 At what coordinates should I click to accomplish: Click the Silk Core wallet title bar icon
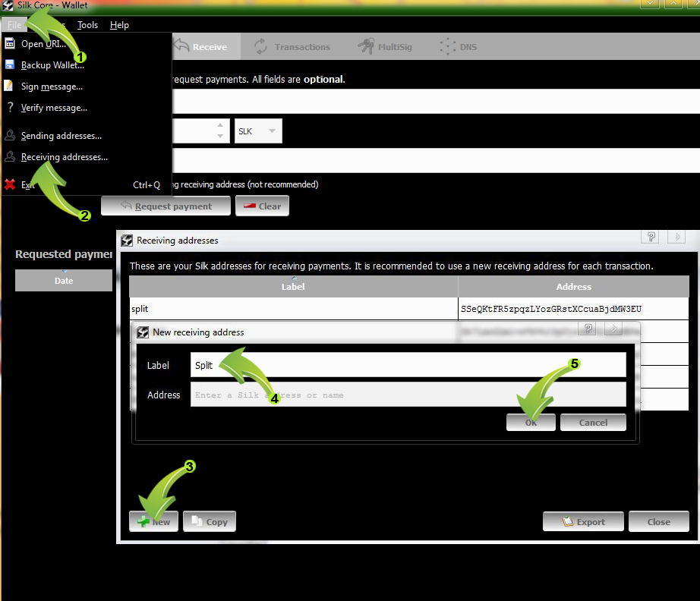(8, 5)
